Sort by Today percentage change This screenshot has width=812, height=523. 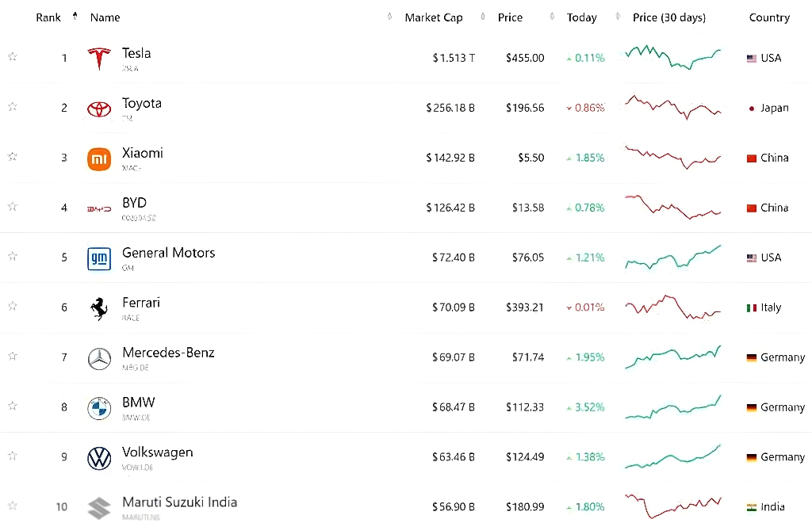pyautogui.click(x=581, y=17)
